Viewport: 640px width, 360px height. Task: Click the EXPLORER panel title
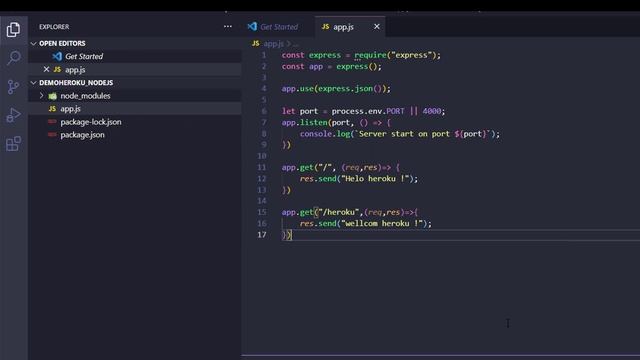click(x=54, y=27)
